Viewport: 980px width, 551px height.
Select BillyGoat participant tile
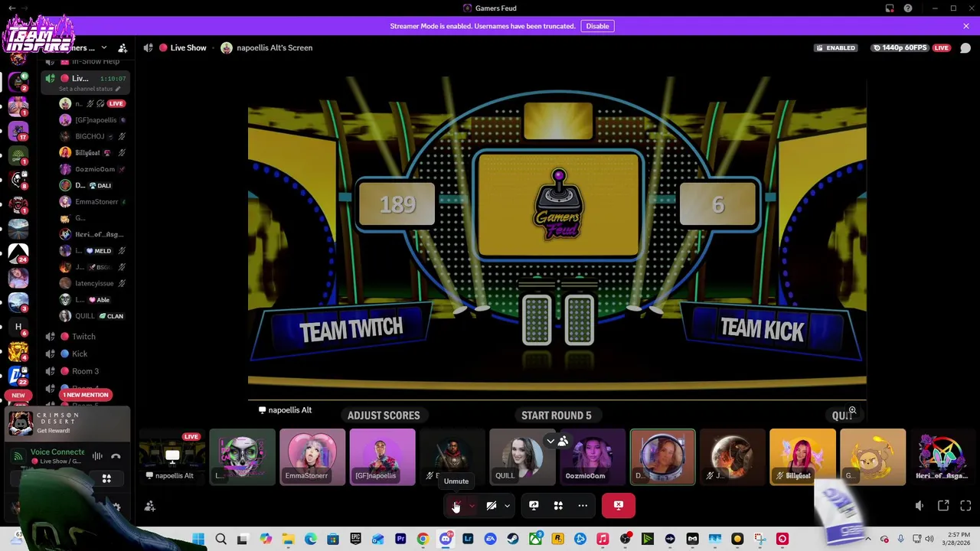tap(802, 457)
